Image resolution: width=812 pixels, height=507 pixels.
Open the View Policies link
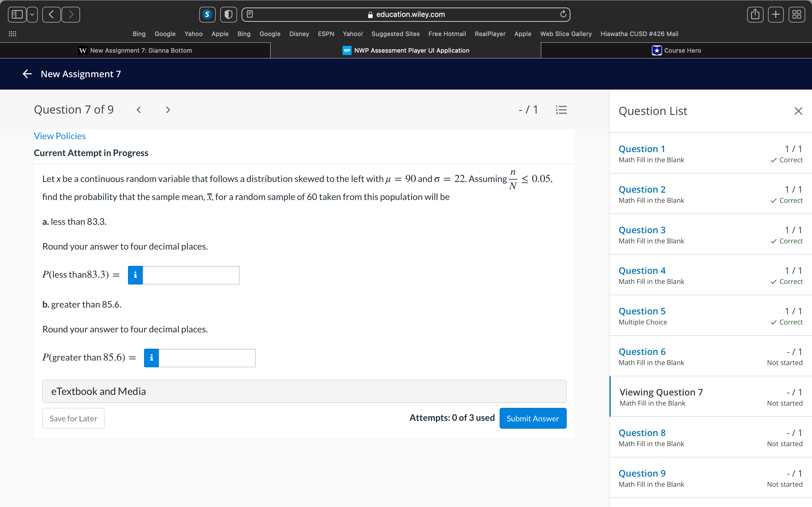(x=60, y=136)
